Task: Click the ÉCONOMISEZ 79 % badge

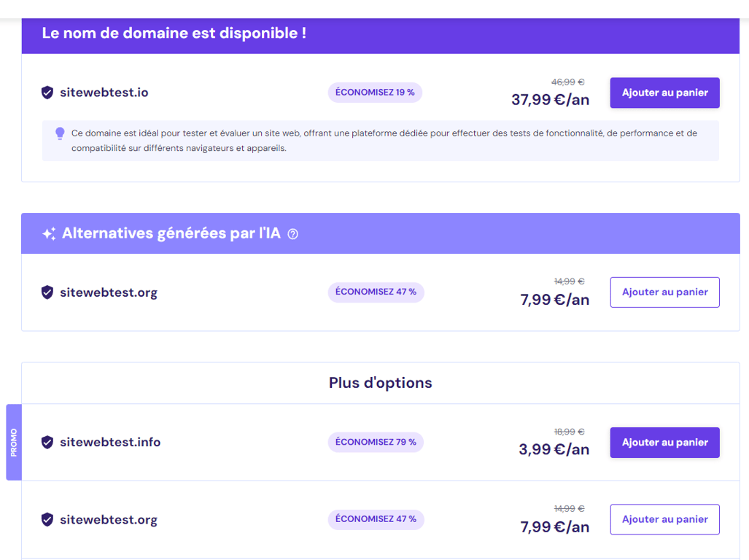Action: point(376,443)
